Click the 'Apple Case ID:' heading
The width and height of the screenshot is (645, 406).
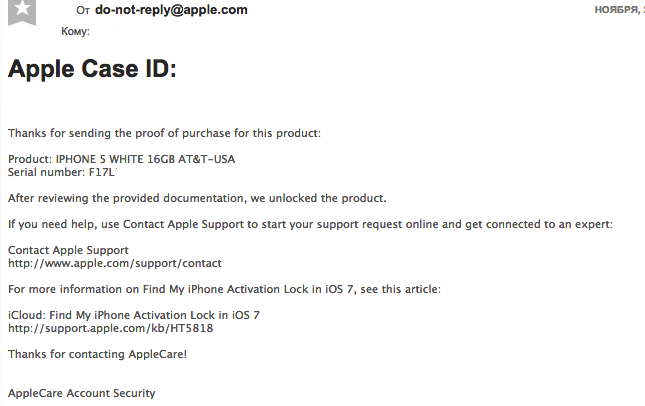click(92, 69)
